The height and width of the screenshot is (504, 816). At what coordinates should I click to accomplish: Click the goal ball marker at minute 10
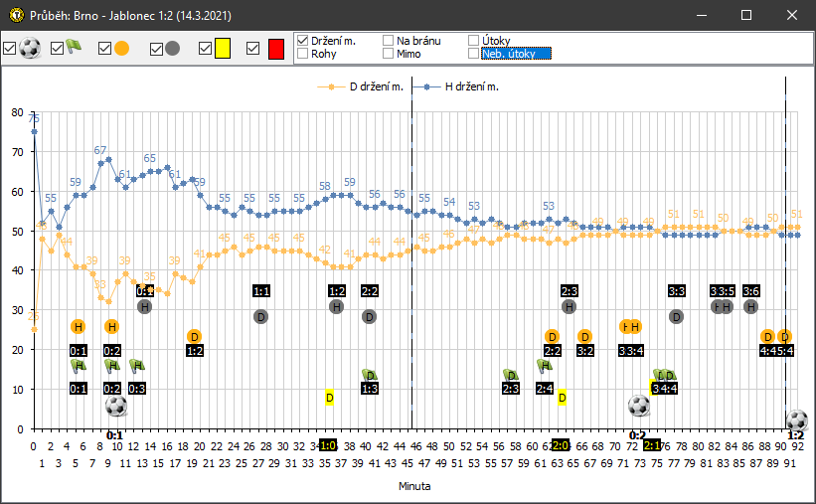[x=116, y=406]
